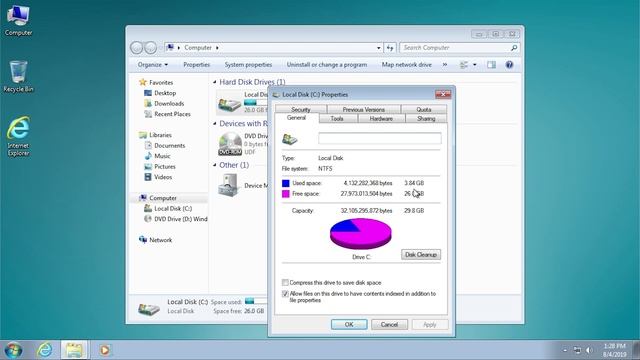This screenshot has height=360, width=640.
Task: Collapse the Hard Disk Drives group
Action: [x=215, y=82]
